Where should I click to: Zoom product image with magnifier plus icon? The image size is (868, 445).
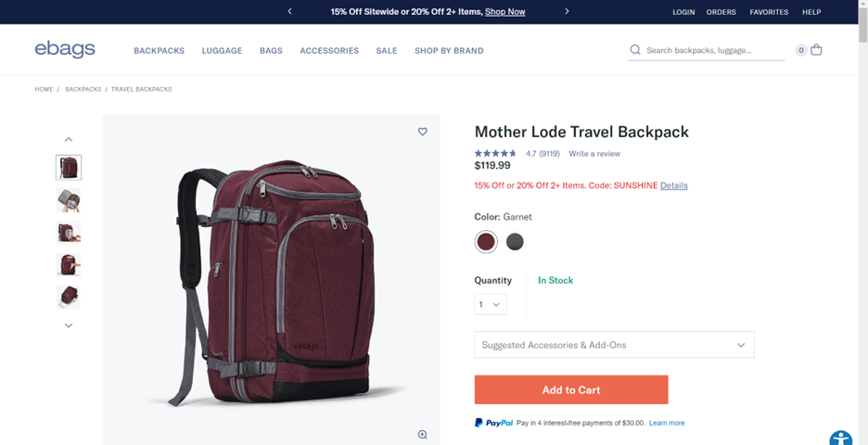[x=422, y=435]
